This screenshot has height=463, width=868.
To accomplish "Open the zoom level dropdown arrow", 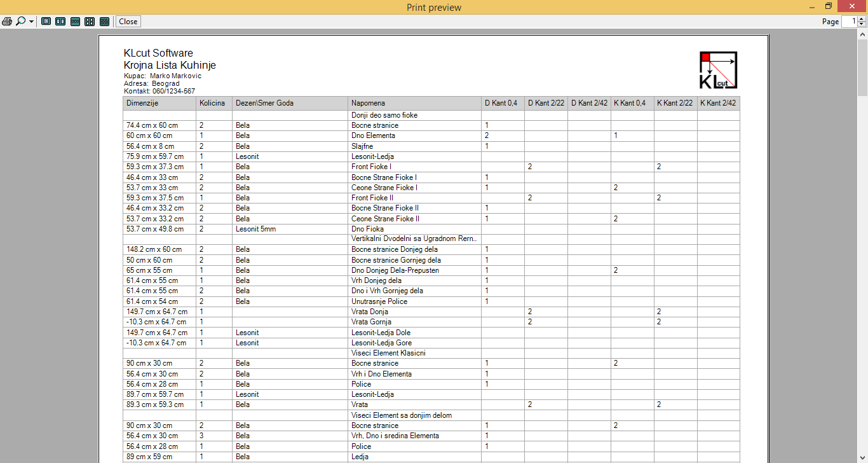I will 31,22.
